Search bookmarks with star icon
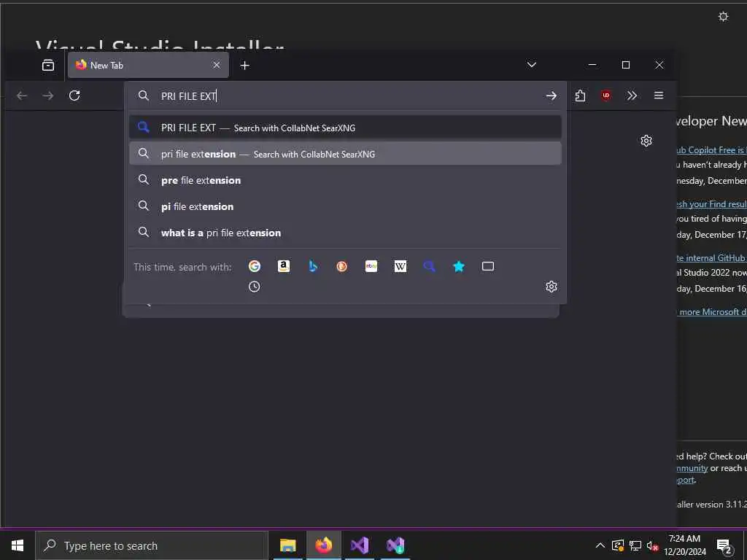The width and height of the screenshot is (747, 560). pos(459,266)
